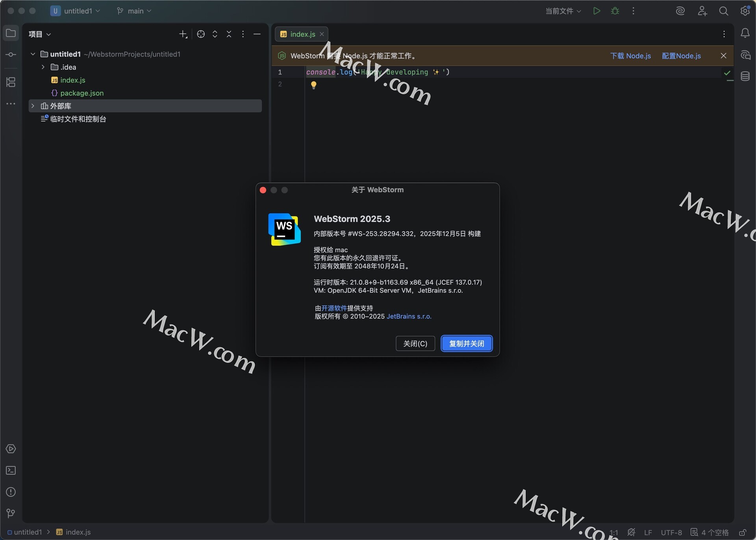This screenshot has width=756, height=540.
Task: Click the Run (play) button in toolbar
Action: [x=597, y=11]
